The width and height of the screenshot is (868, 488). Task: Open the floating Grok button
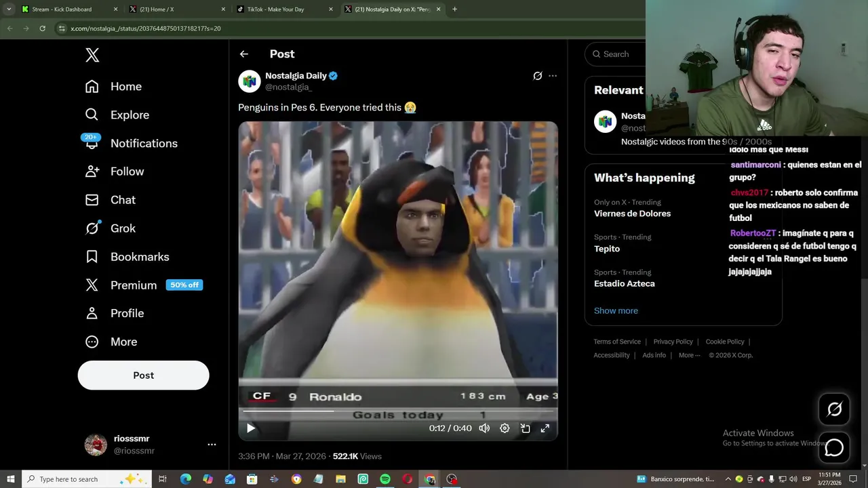click(834, 409)
